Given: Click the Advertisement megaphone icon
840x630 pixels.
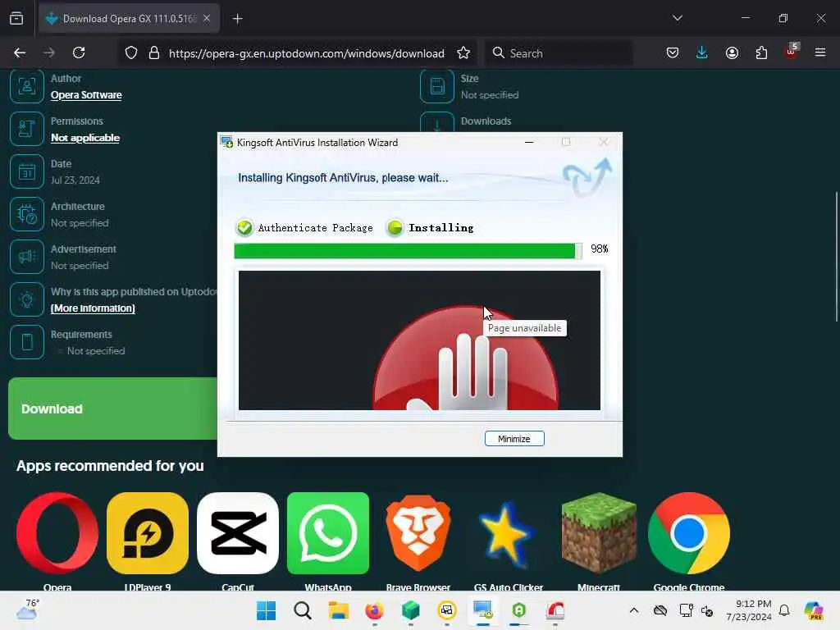Looking at the screenshot, I should tap(27, 257).
